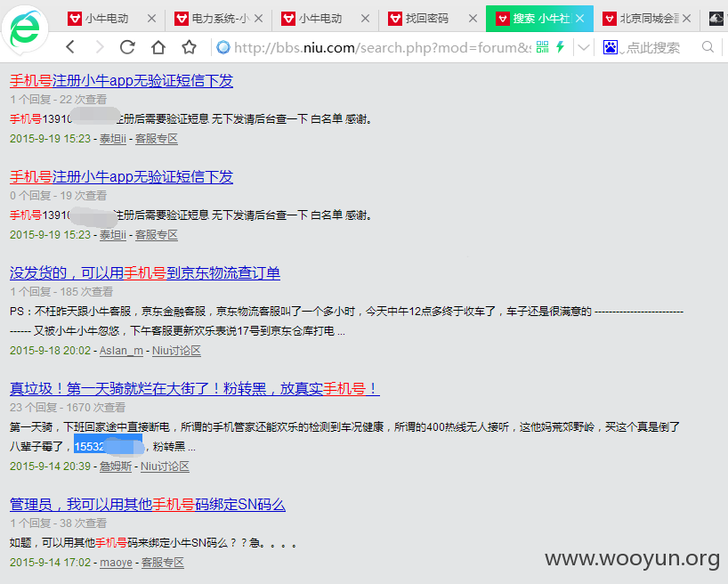Switch to first 小牛电动 tab
Image resolution: width=728 pixels, height=584 pixels.
click(106, 19)
